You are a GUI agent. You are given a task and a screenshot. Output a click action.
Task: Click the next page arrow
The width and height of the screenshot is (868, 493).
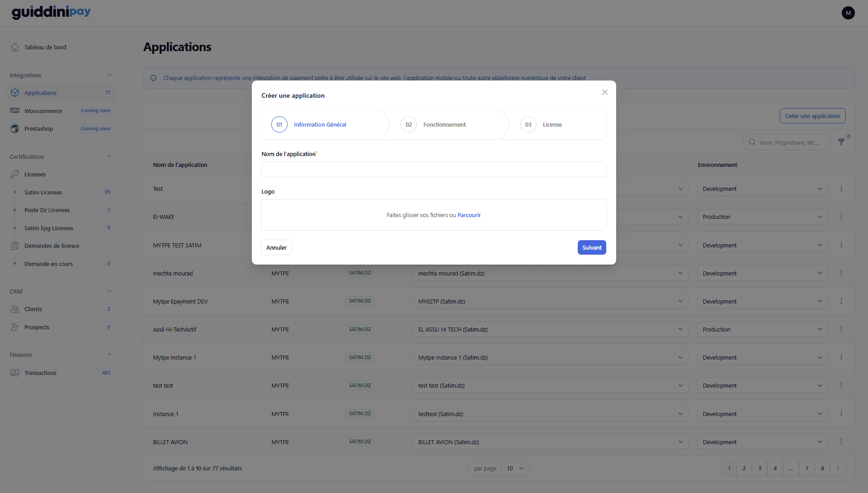838,468
